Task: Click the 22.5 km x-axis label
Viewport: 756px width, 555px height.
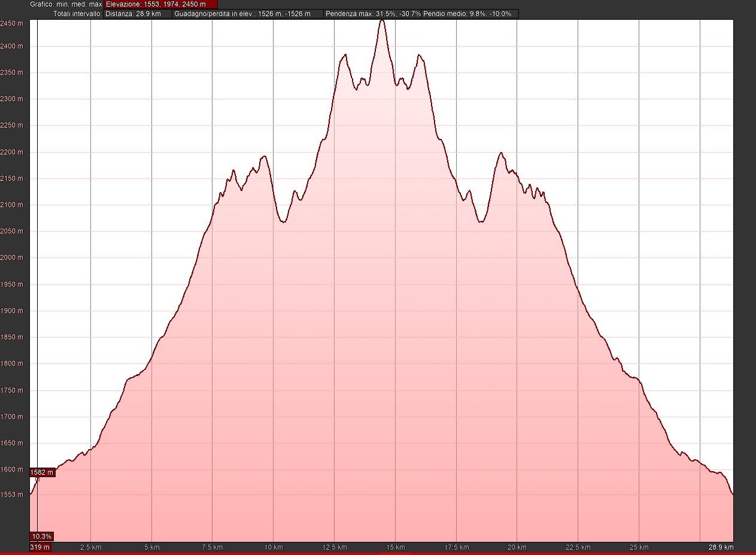Action: [x=578, y=547]
